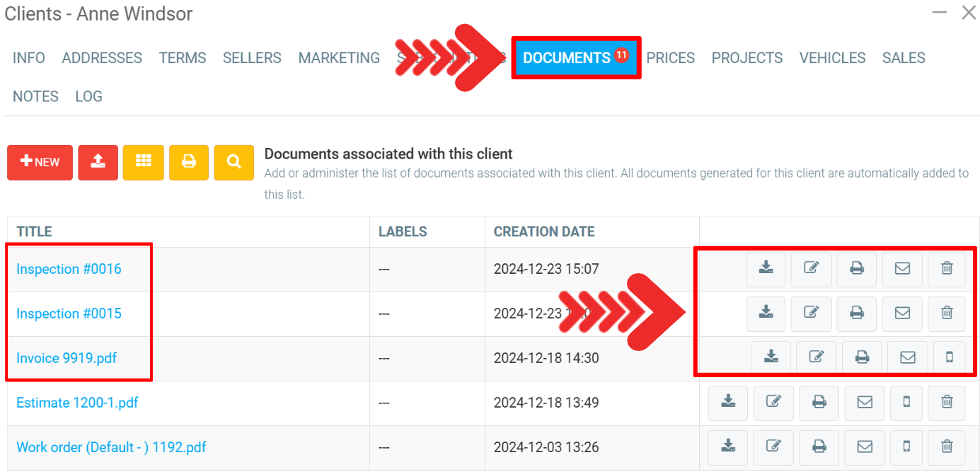Click the yellow search documents button
The height and width of the screenshot is (472, 980).
pyautogui.click(x=234, y=162)
